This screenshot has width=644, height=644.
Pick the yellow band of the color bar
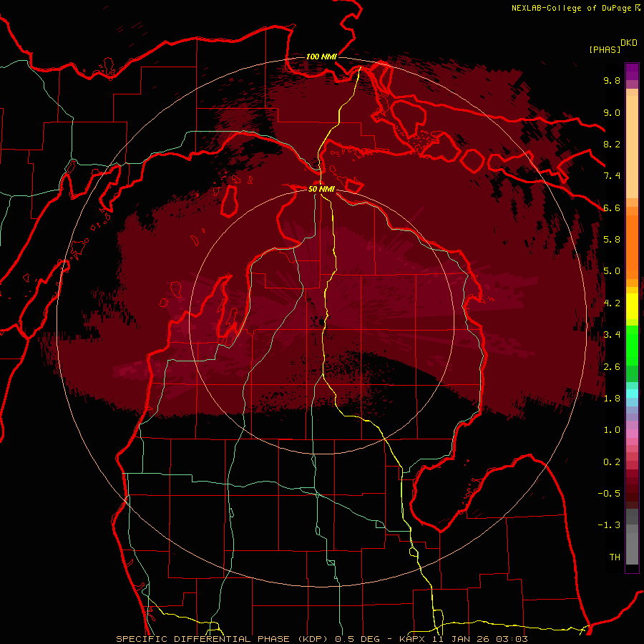tap(632, 306)
